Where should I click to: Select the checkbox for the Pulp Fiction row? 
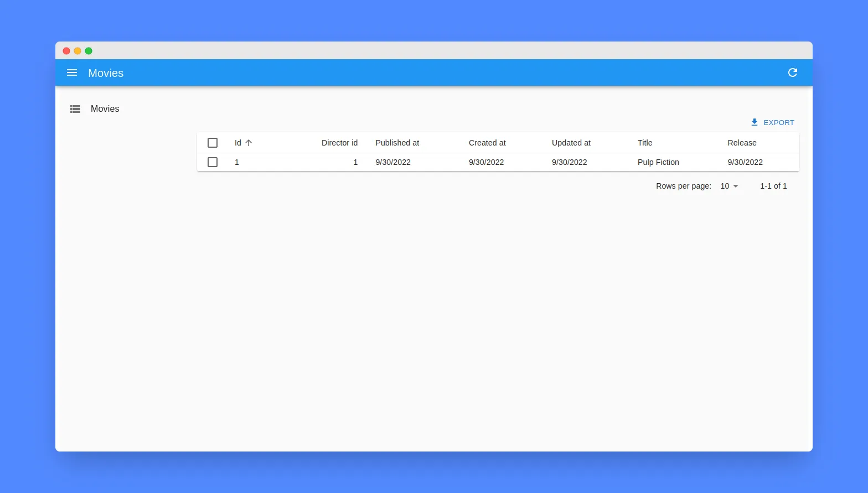213,162
